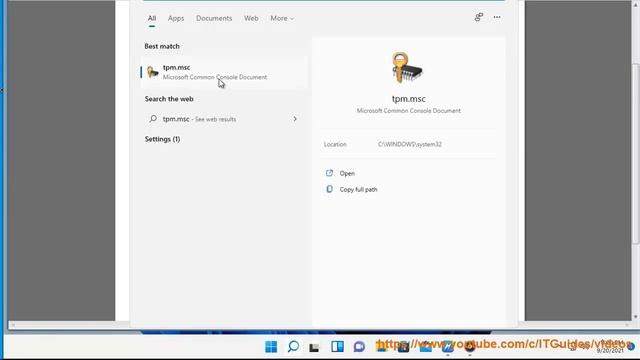The height and width of the screenshot is (360, 640).
Task: Click Open in the preview pane
Action: 347,173
